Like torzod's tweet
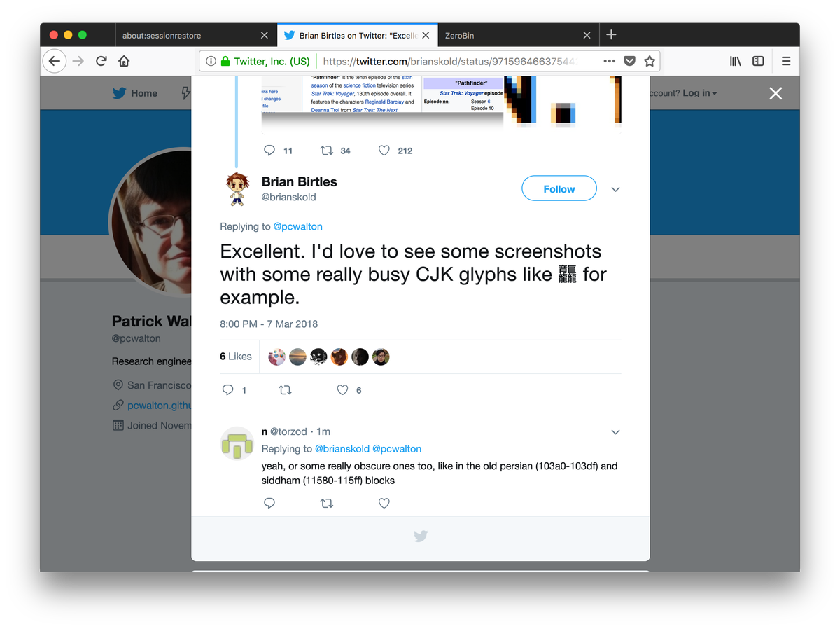The width and height of the screenshot is (840, 629). (x=384, y=503)
